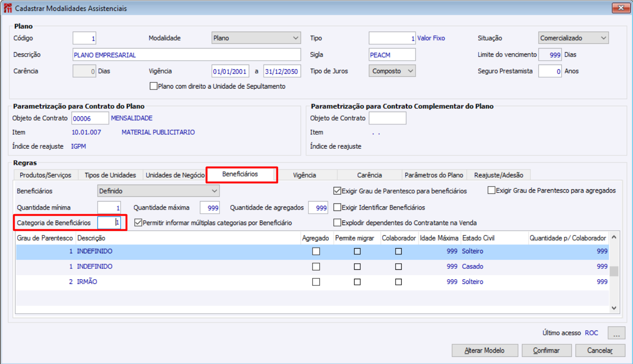Open the Parâmetros do Plano tab
This screenshot has height=364, width=633.
434,175
